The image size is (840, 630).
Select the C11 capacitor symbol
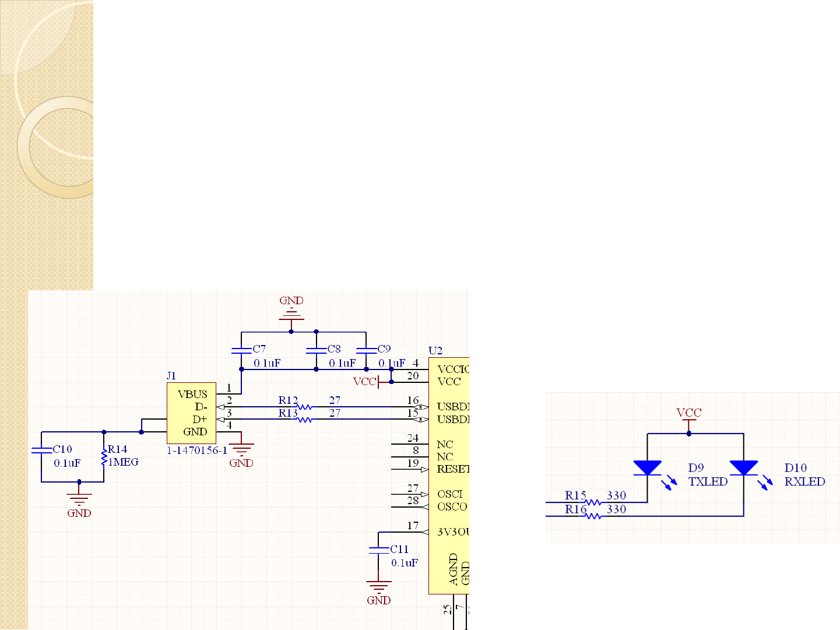click(378, 550)
